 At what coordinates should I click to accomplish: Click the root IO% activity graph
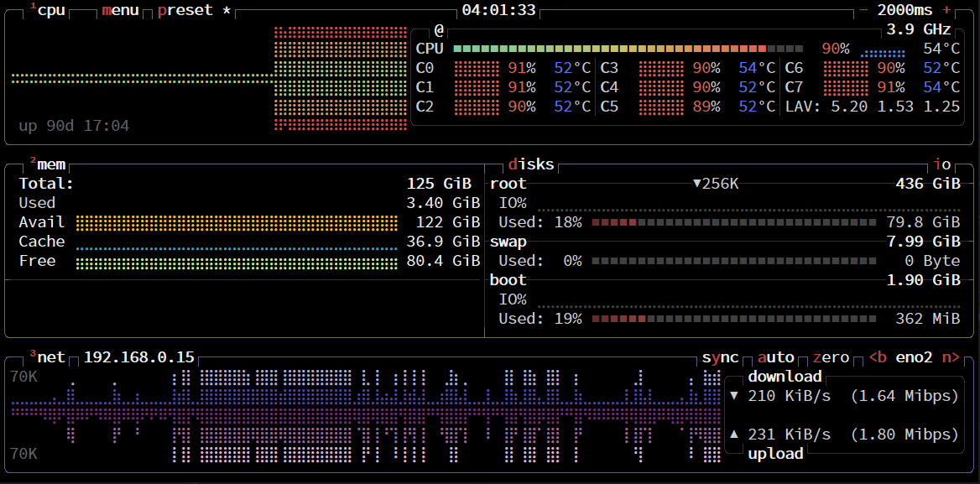(748, 210)
